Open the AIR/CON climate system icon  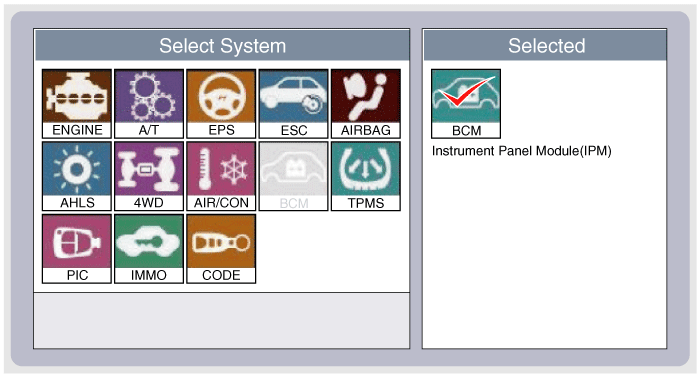(x=221, y=176)
